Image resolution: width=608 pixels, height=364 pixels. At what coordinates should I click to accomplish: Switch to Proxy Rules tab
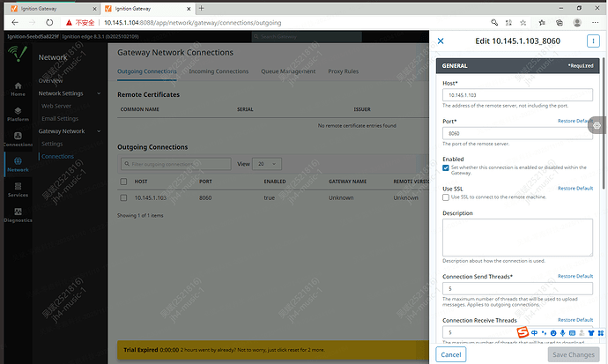(343, 71)
